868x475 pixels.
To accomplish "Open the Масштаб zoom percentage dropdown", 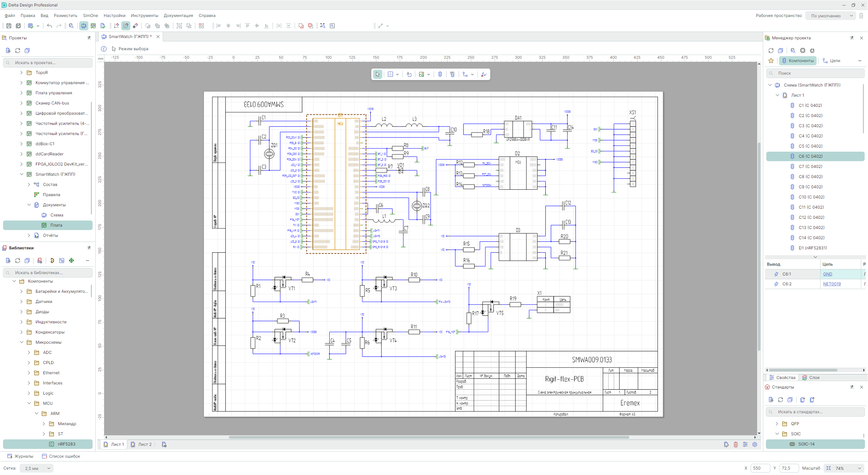I will tap(844, 468).
